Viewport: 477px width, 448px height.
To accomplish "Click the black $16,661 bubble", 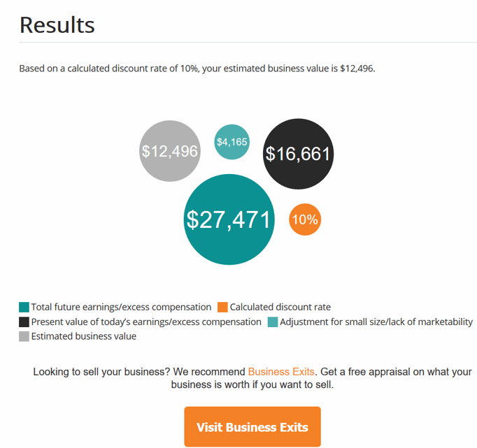I will click(298, 154).
